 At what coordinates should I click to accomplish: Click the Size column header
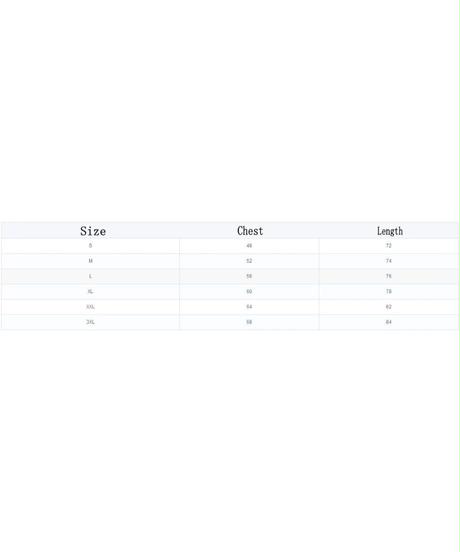[93, 231]
